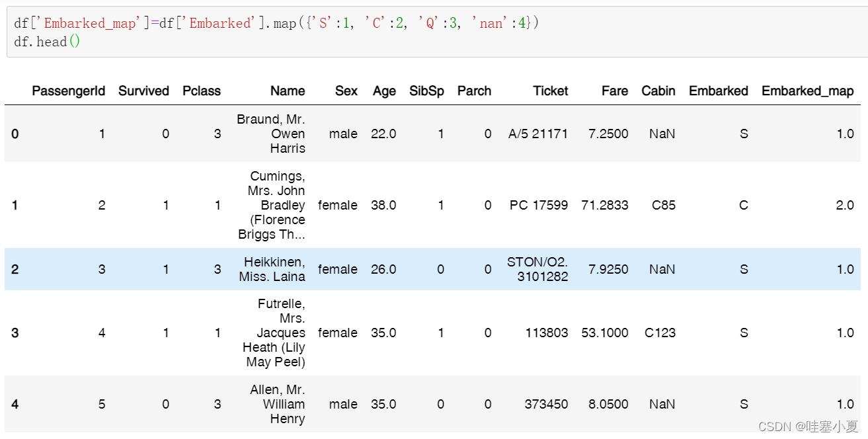Select the cell showing fare 71.2833
The image size is (868, 439).
click(x=606, y=205)
